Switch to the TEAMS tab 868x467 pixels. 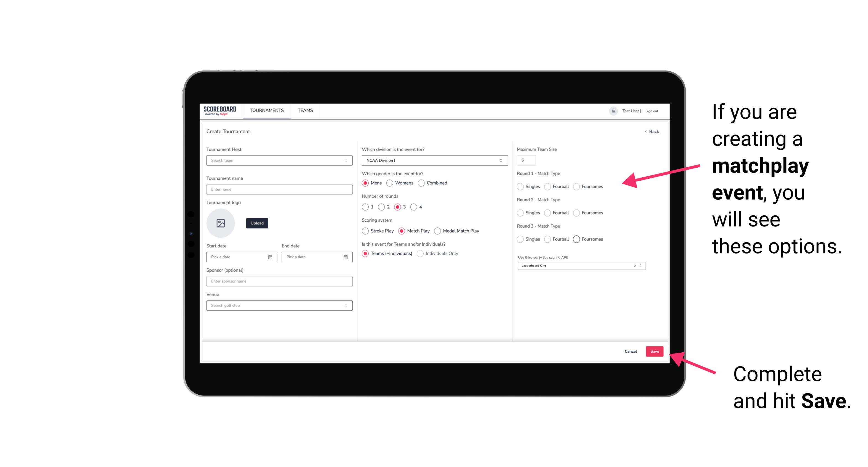[x=305, y=110]
